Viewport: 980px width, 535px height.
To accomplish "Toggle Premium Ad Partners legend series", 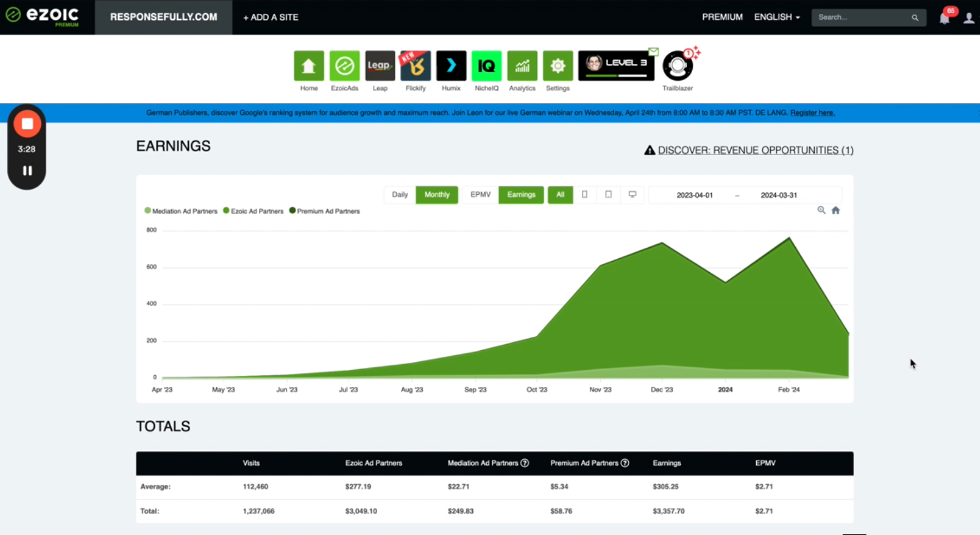I will click(x=325, y=211).
